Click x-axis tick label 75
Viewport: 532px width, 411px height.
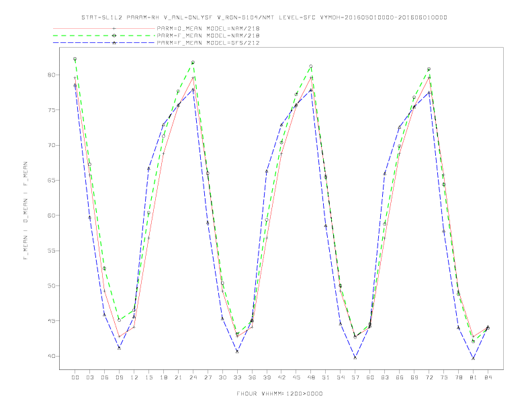[x=444, y=377]
